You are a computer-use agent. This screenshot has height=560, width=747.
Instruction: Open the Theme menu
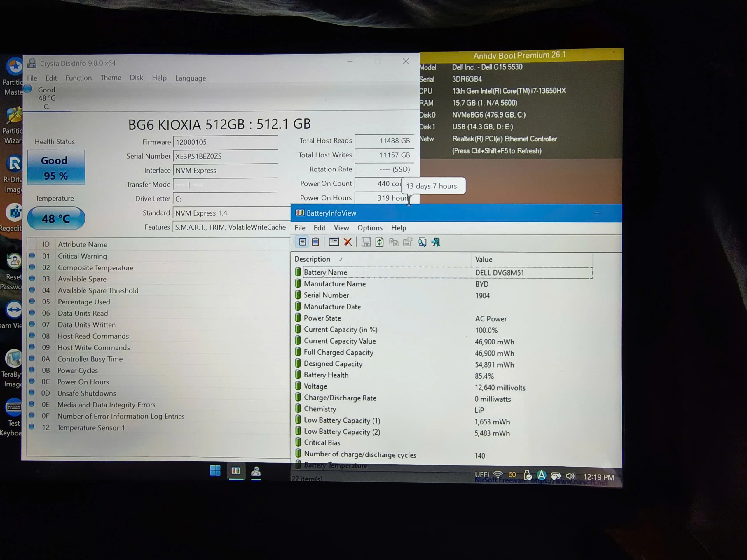coord(111,78)
